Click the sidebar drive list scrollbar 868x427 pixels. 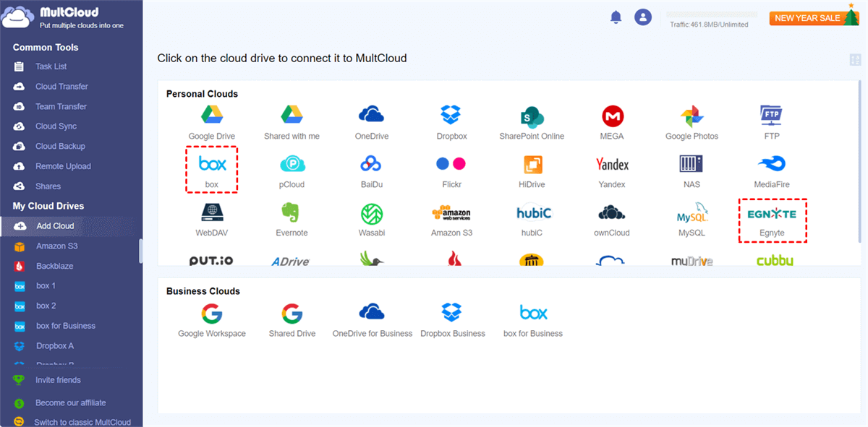coord(141,251)
